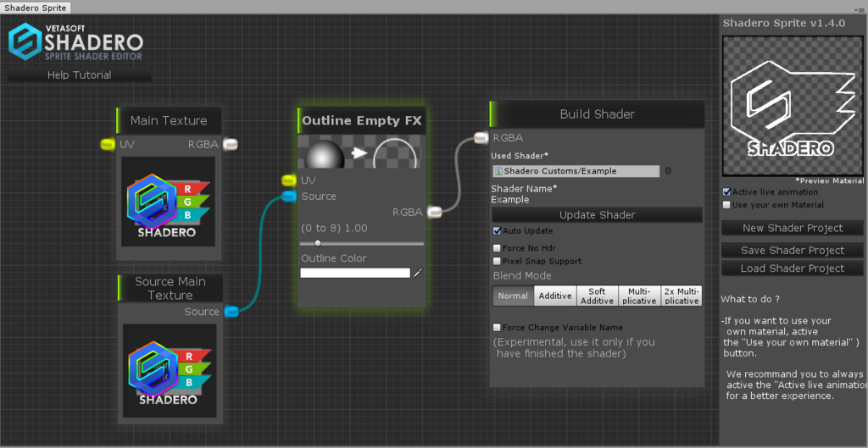
Task: Click the yellow UV port on Outline Empty FX
Action: (290, 180)
